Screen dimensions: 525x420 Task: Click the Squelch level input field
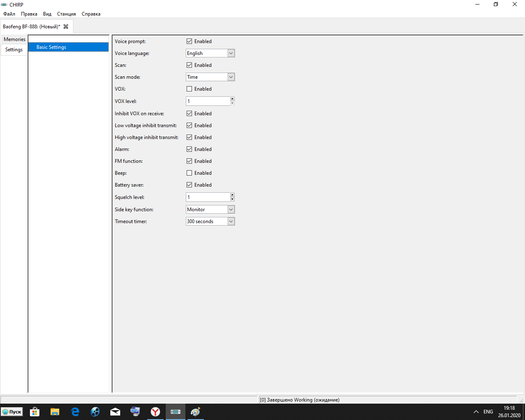(208, 197)
